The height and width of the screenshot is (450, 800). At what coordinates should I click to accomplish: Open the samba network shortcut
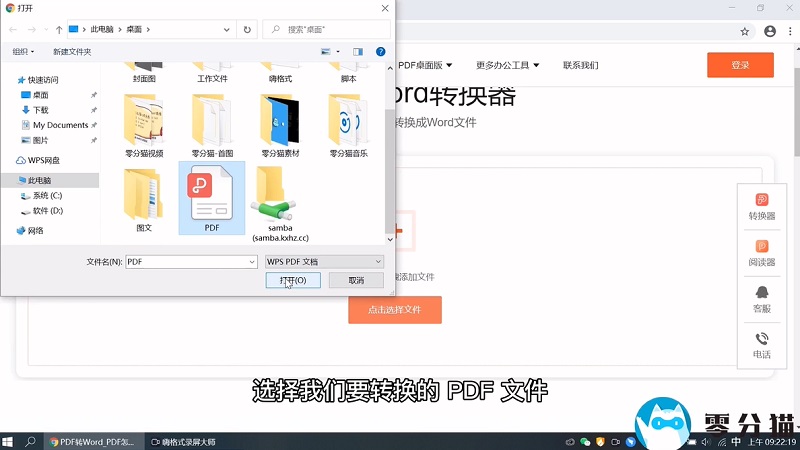coord(272,195)
